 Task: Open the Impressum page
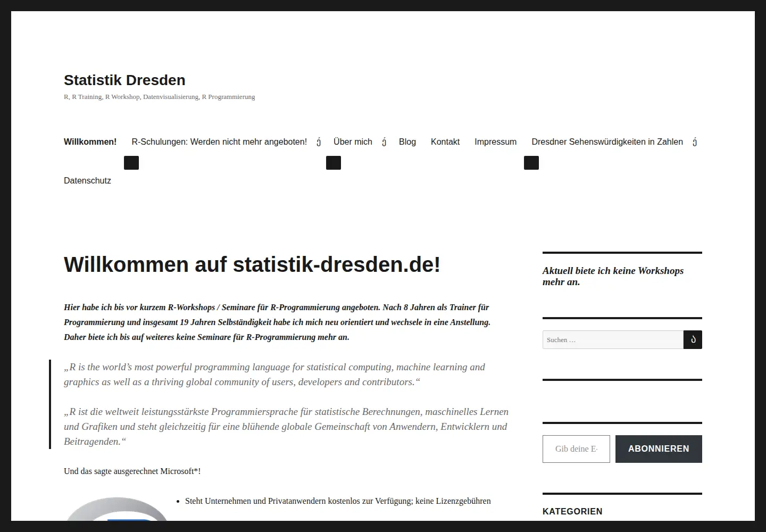click(495, 142)
